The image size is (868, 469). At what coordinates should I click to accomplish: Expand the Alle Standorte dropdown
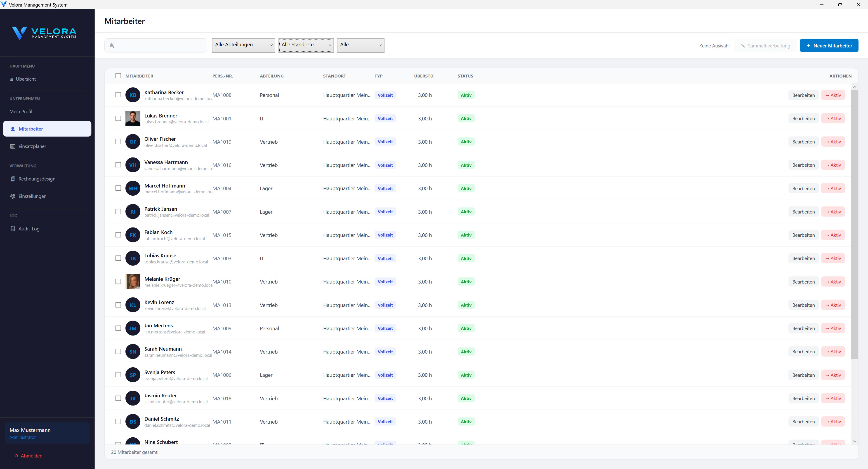[306, 45]
